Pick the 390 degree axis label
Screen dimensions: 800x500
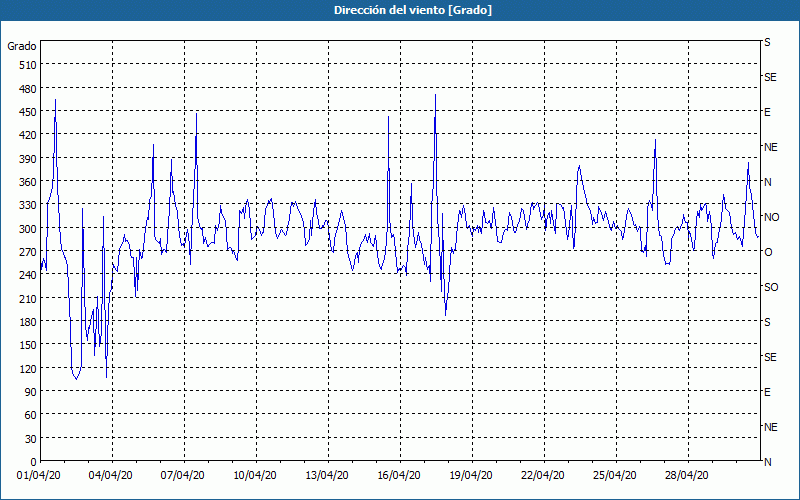pos(28,159)
